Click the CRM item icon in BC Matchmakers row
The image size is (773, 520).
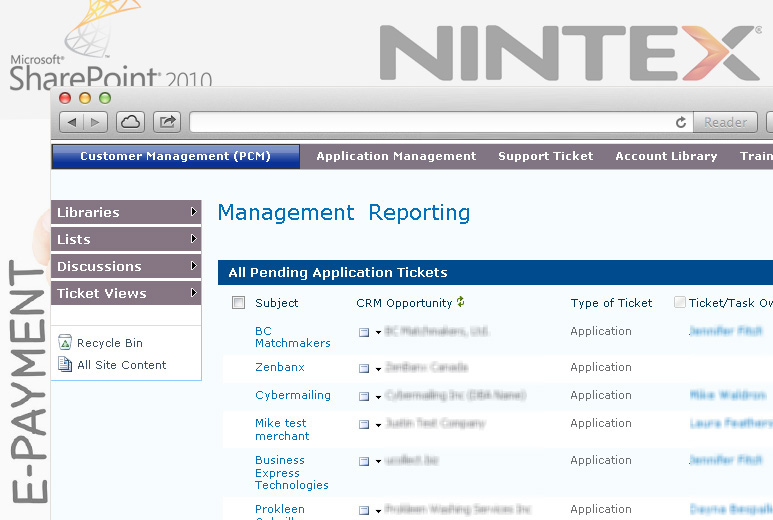[364, 332]
